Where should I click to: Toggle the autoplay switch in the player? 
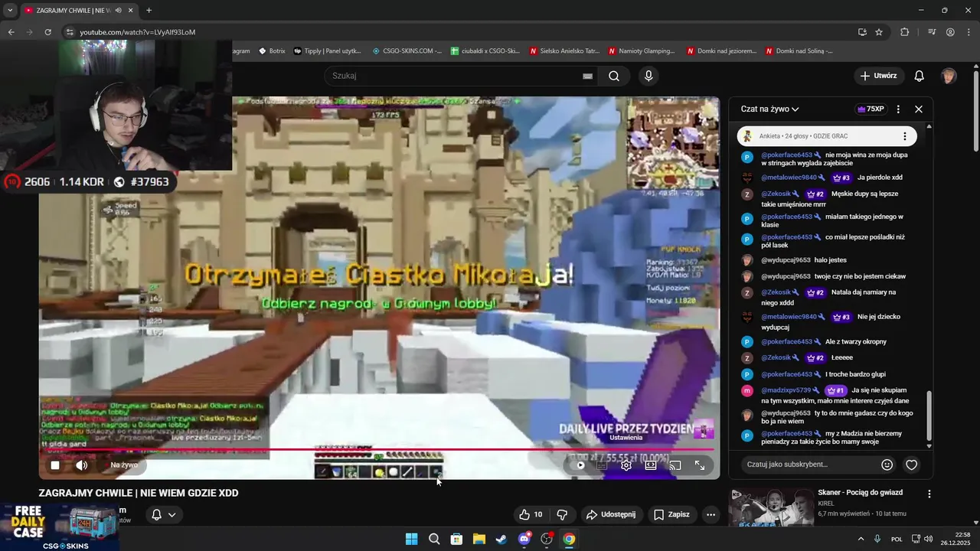(x=580, y=465)
